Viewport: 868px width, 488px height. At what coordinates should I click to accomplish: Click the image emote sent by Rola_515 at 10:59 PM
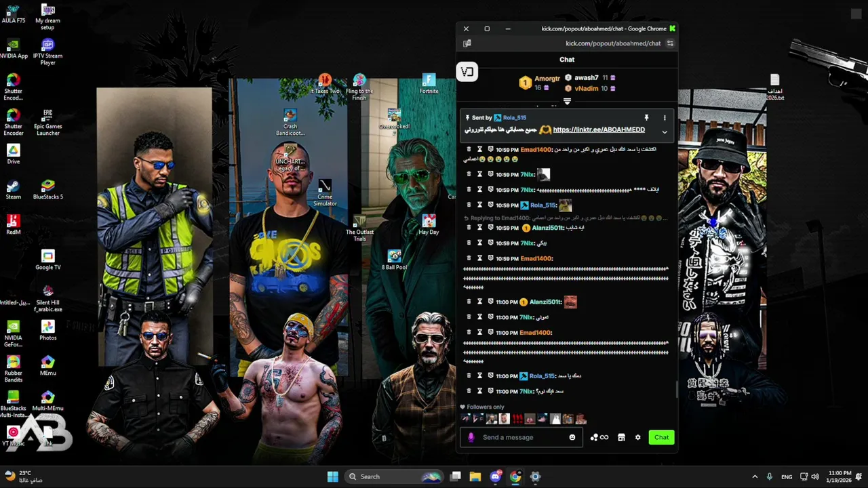click(566, 205)
